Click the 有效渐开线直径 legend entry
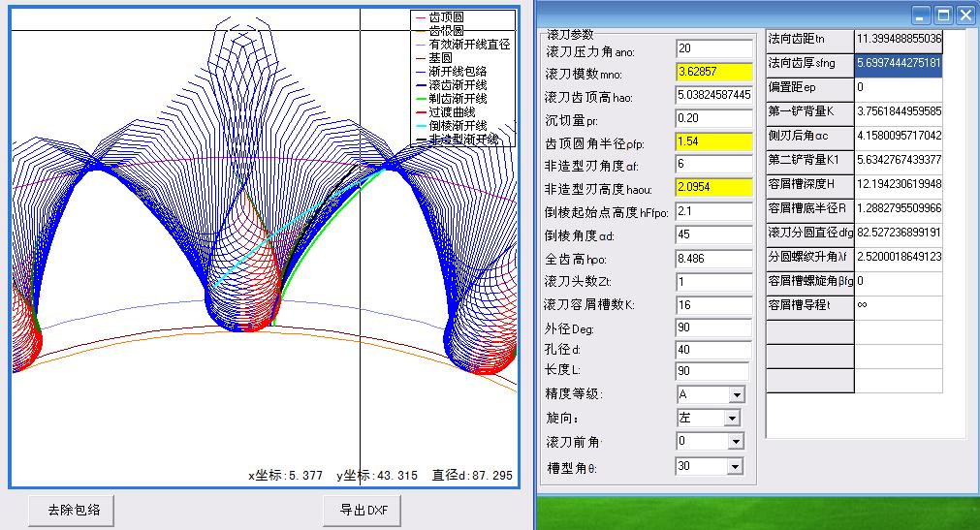Screen dimensions: 980x530 pos(462,45)
